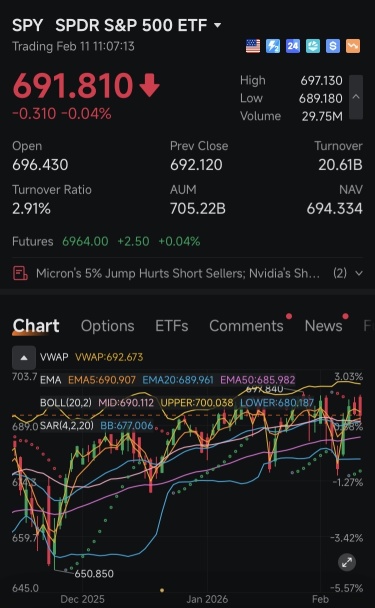The height and width of the screenshot is (608, 375).
Task: Tap the SAR(4,2,20) indicator label
Action: [67, 426]
